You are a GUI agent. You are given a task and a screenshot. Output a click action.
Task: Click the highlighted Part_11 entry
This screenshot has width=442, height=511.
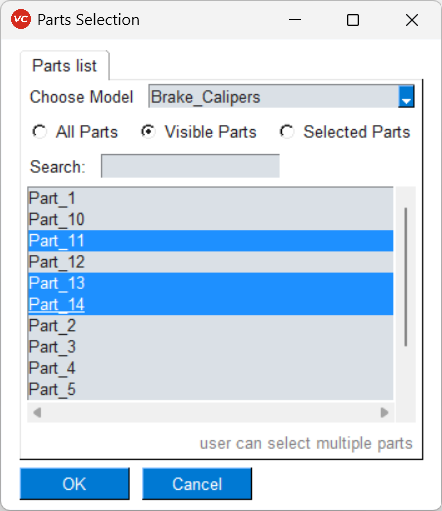(211, 241)
